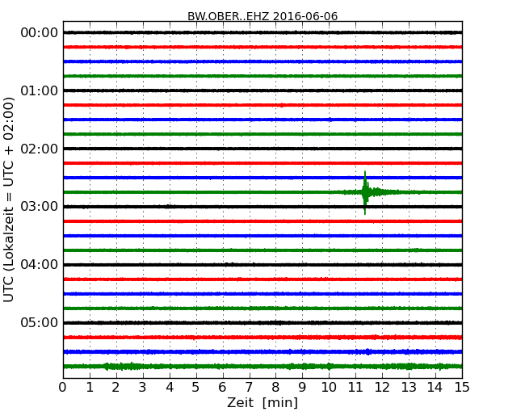This screenshot has height=420, width=525.
Task: Click the x-axis tick label 3
Action: click(x=143, y=387)
